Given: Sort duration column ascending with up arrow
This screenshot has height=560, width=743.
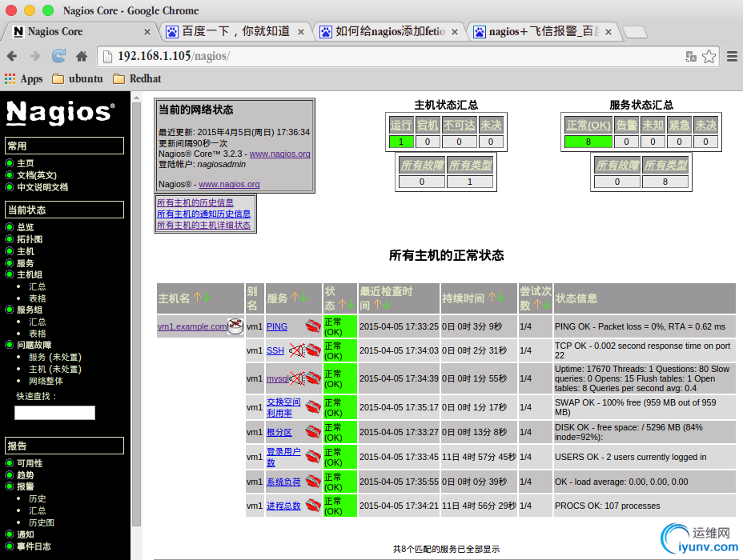Looking at the screenshot, I should tap(491, 298).
